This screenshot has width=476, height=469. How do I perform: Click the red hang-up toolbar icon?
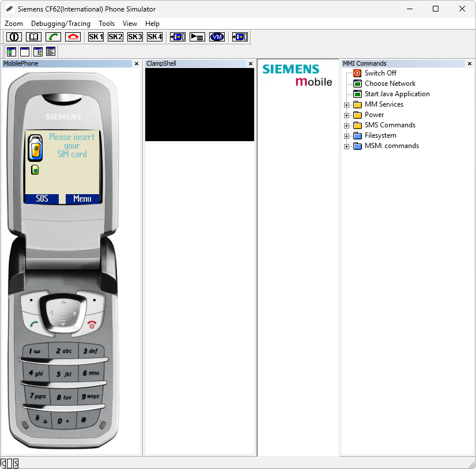click(x=73, y=37)
